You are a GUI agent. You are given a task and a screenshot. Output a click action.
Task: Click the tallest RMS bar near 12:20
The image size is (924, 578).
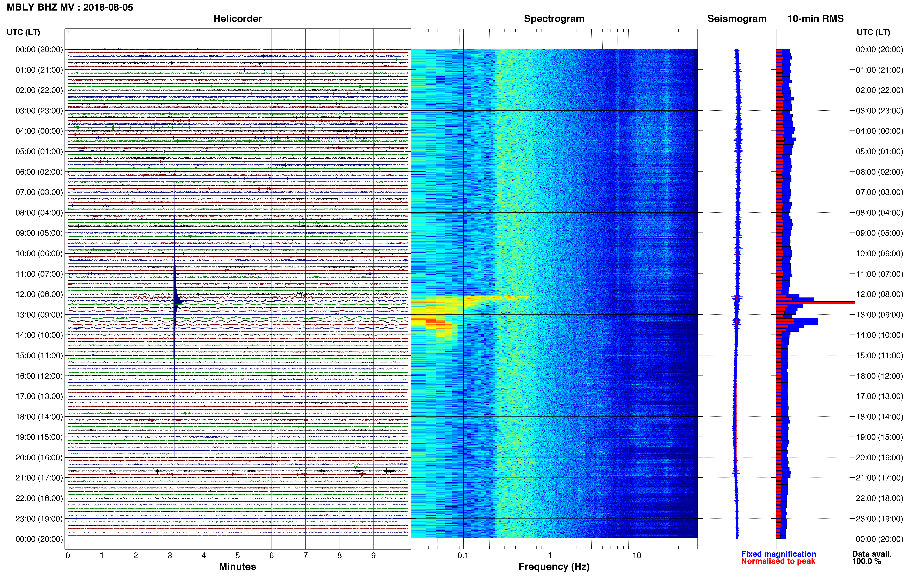click(815, 302)
